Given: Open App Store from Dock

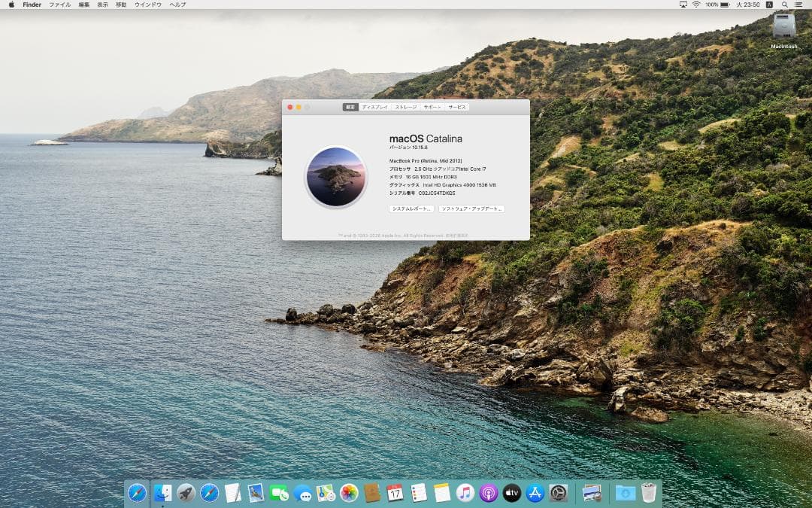Looking at the screenshot, I should (x=535, y=492).
